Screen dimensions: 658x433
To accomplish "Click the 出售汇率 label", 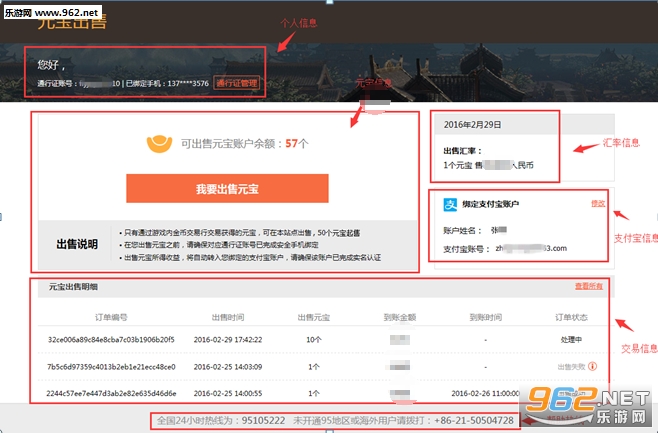I will [x=462, y=151].
